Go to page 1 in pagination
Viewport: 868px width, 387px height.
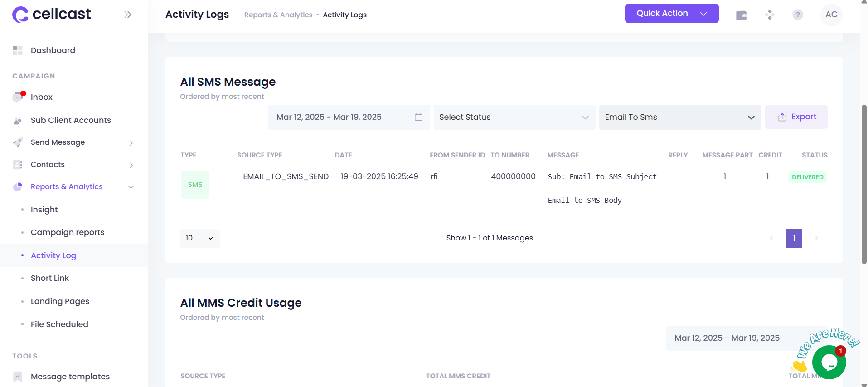pos(794,238)
